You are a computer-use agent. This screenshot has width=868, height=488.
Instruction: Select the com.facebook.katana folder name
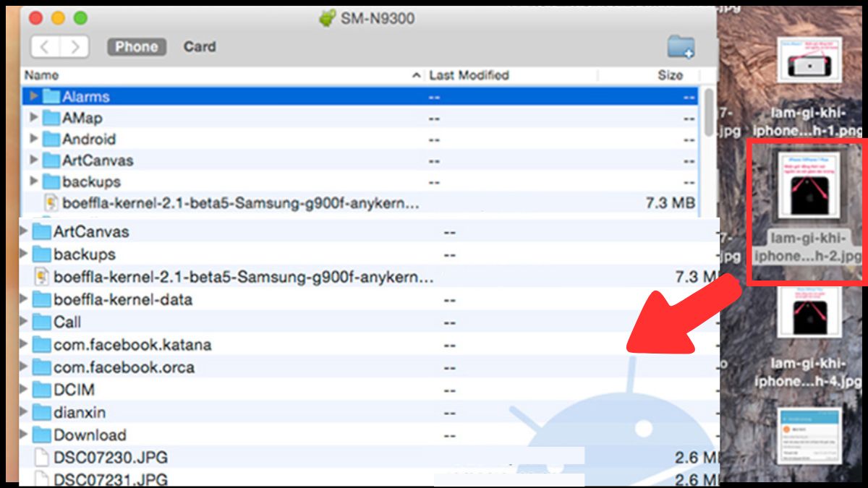[132, 344]
